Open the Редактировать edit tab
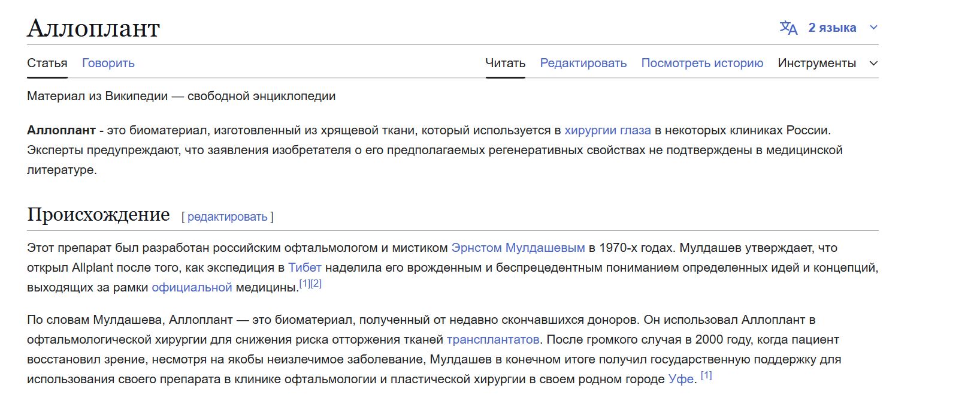This screenshot has width=980, height=412. tap(583, 63)
